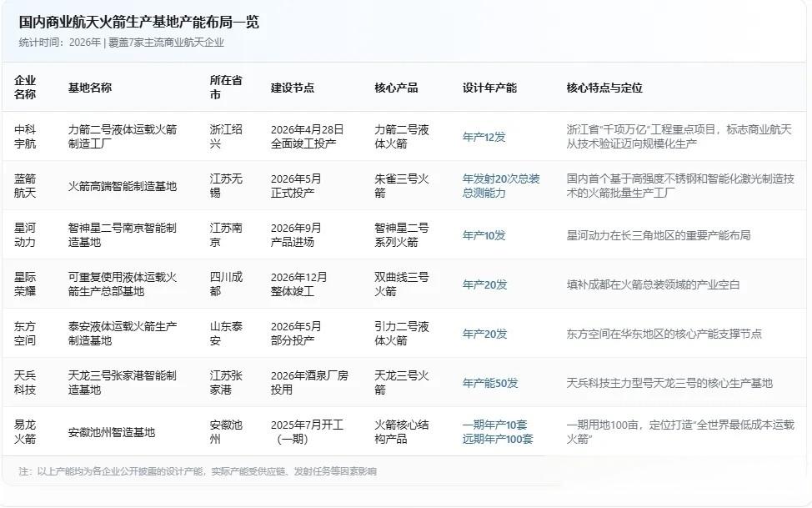Select the 朱雀三号火箭 product cell

tap(402, 185)
